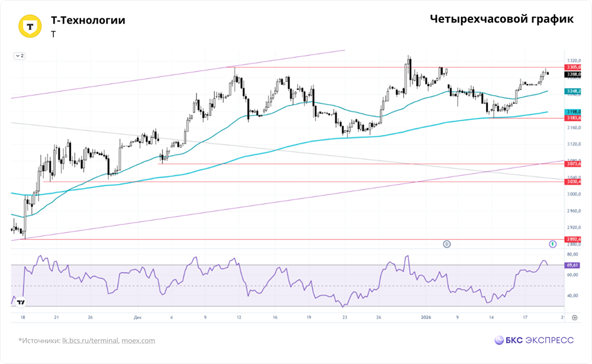Click the yellow T-Технологии shield logo
The height and width of the screenshot is (364, 592).
coord(30,26)
